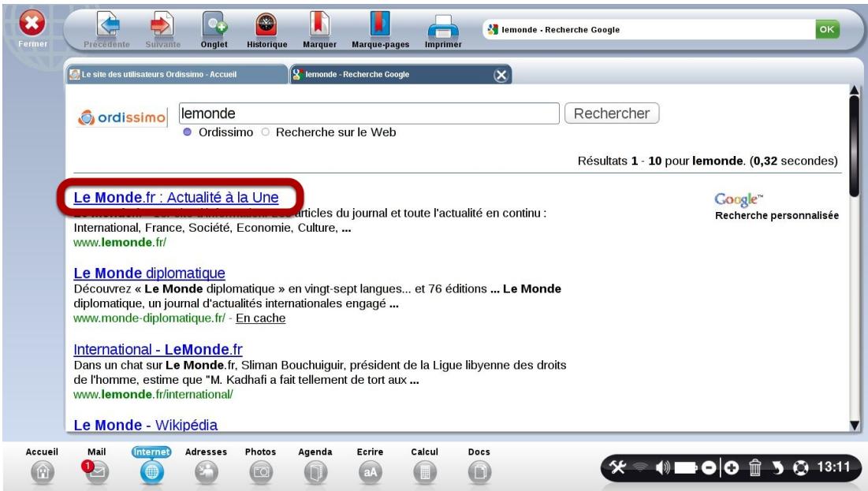Viewport: 868px width, 491px height.
Task: Open the Docs app
Action: pos(479,465)
